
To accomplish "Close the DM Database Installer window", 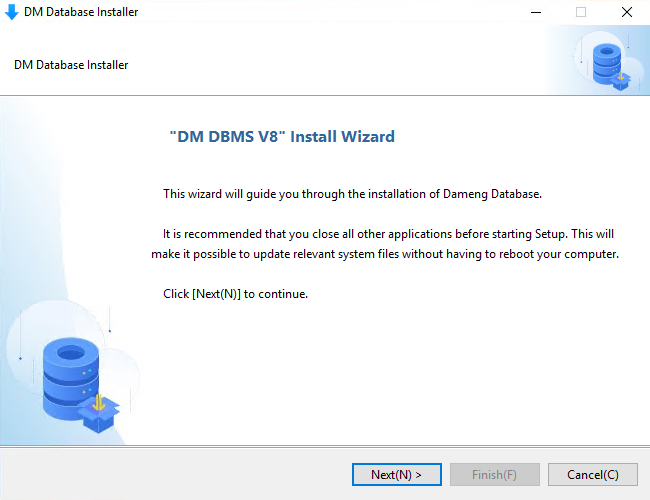I will pyautogui.click(x=627, y=12).
